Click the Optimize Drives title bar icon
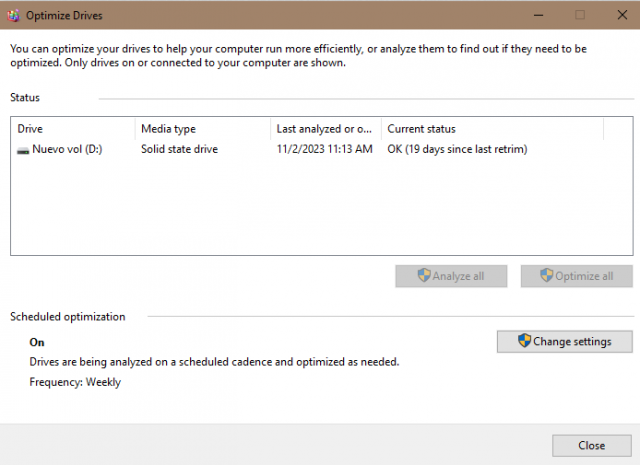The width and height of the screenshot is (640, 465). pyautogui.click(x=13, y=15)
